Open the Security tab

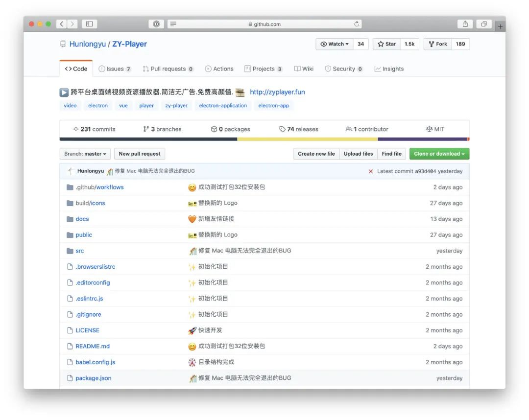coord(344,69)
